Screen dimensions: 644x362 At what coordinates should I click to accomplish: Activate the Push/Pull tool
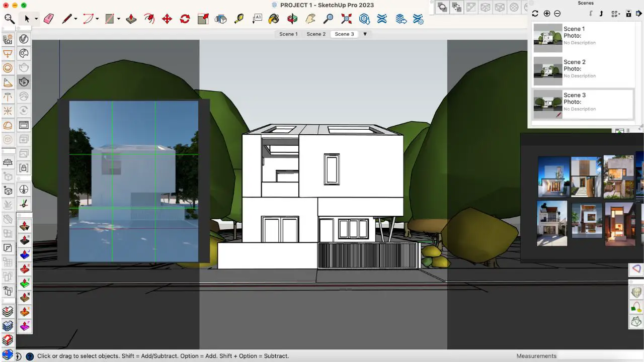pos(131,19)
